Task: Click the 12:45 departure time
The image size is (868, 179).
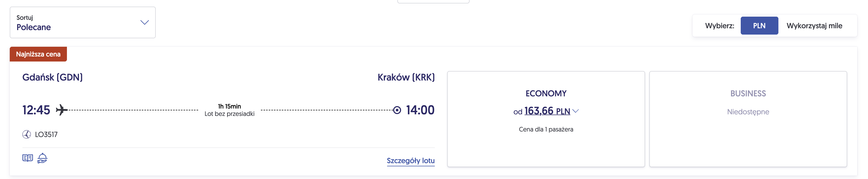Action: point(36,110)
